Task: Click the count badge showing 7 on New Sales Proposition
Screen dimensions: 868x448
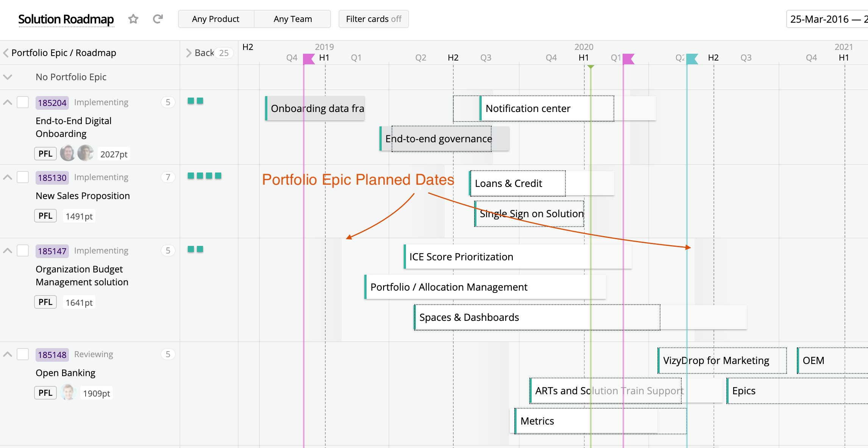Action: [x=168, y=177]
